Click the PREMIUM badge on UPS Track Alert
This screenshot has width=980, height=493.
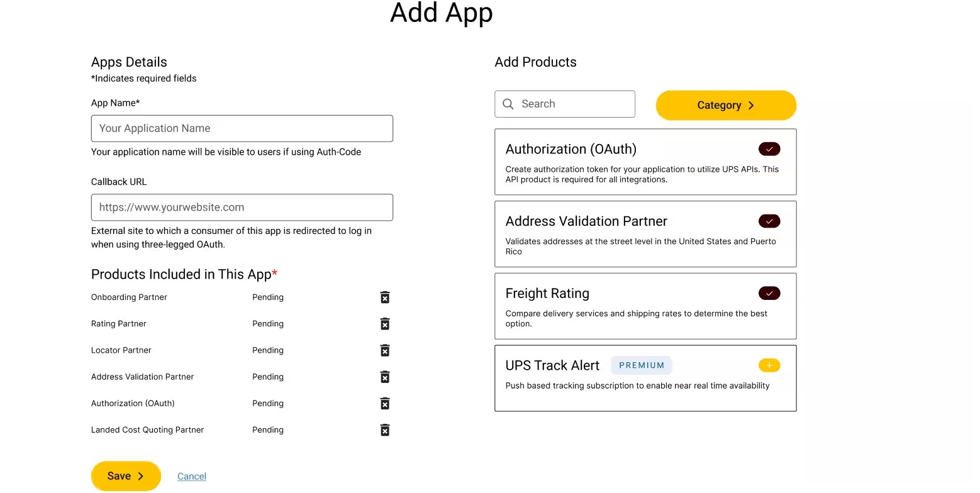point(641,365)
